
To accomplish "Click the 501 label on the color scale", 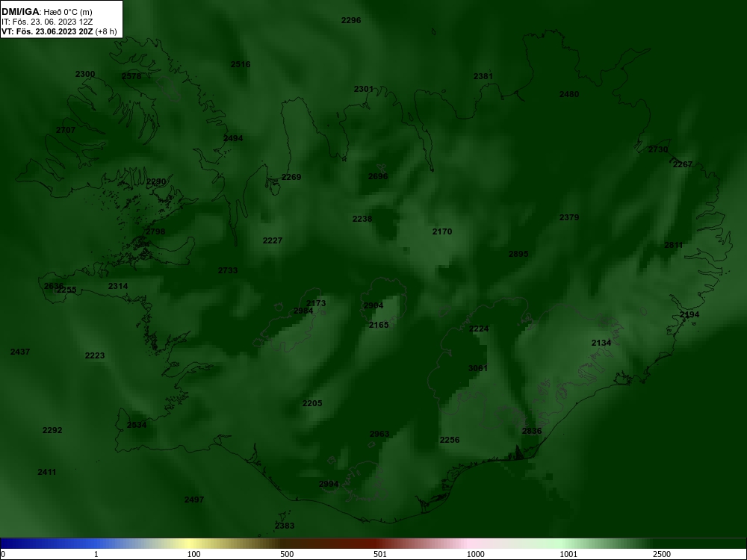I will [x=380, y=554].
